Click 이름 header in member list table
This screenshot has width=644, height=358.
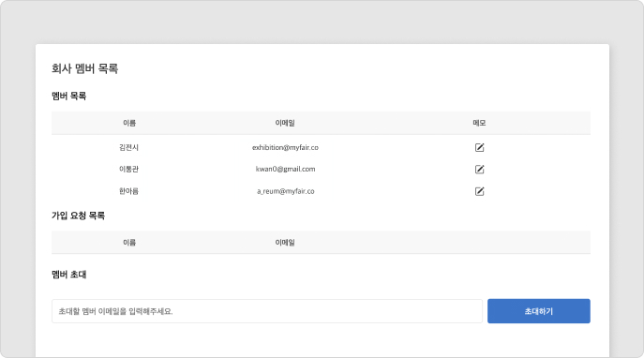(x=129, y=123)
